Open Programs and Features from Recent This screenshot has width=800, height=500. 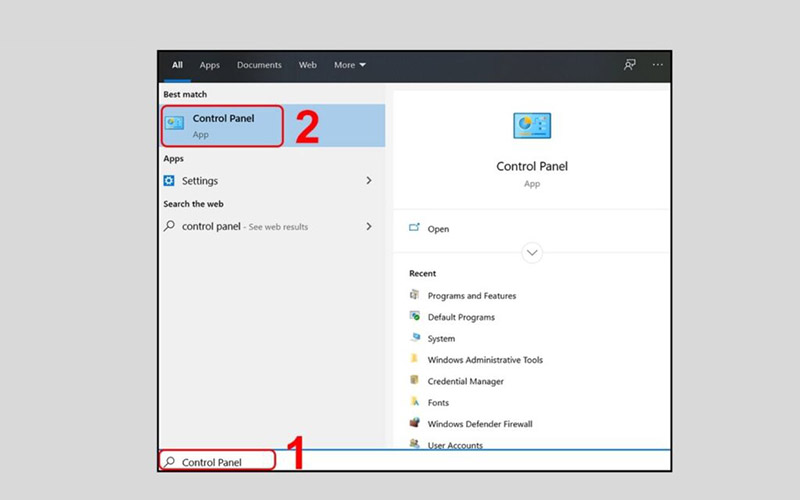[472, 296]
